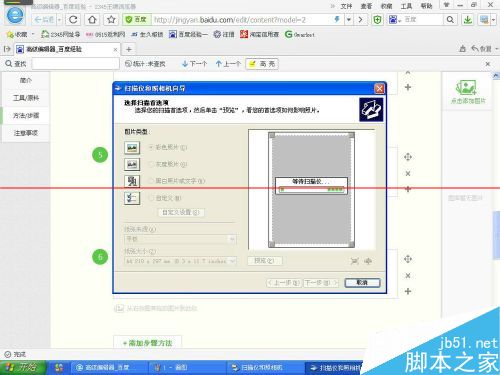Screen dimensions: 500x375
Task: Click into the 查找 find text field
Action: (76, 64)
